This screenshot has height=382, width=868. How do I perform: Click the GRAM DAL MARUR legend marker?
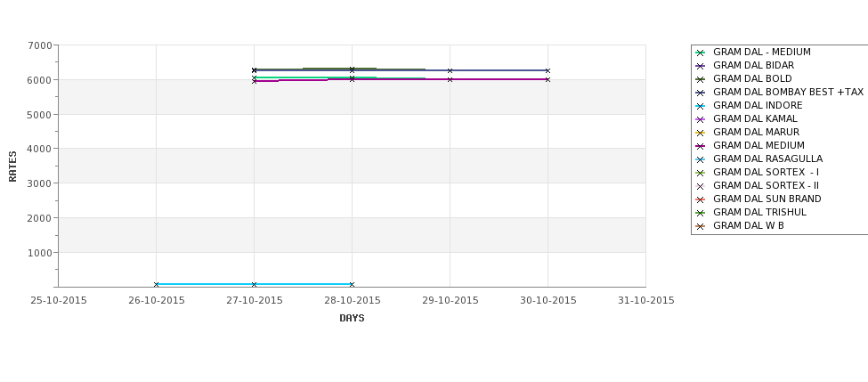tap(700, 133)
